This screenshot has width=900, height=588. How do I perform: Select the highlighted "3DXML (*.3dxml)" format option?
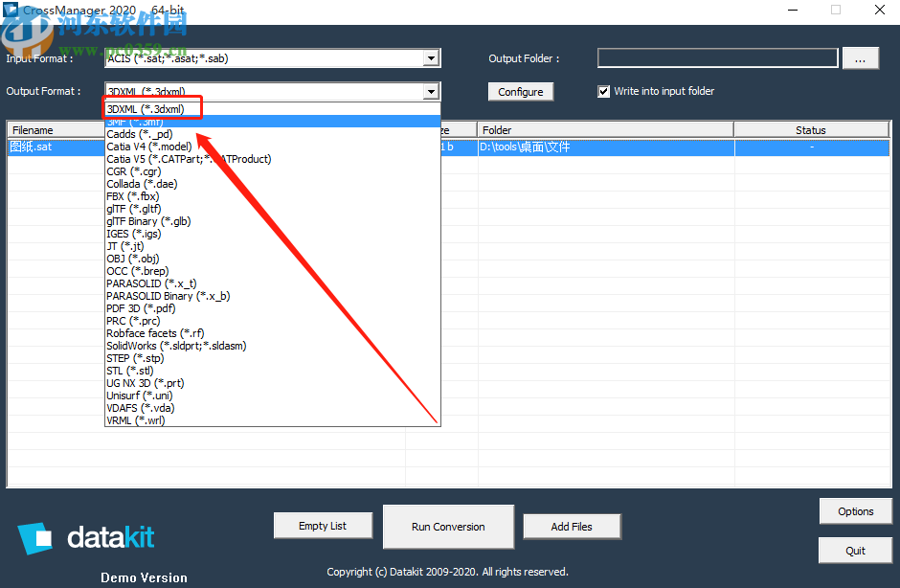(x=148, y=107)
